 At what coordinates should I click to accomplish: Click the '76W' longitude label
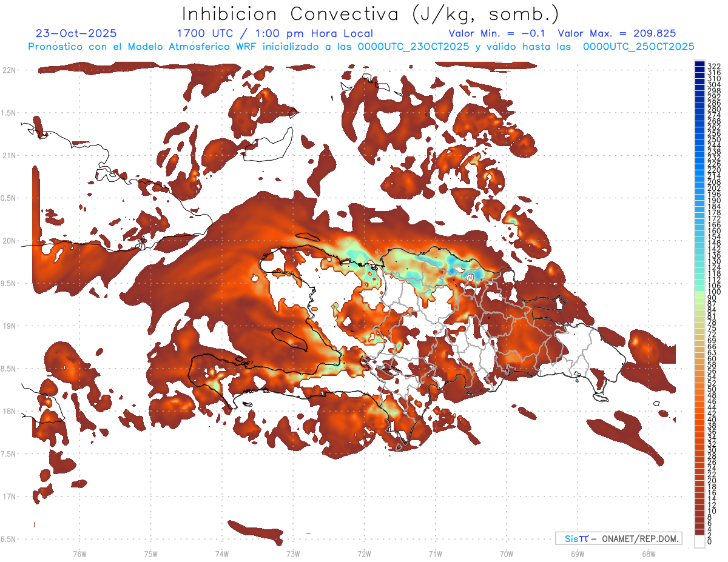pyautogui.click(x=79, y=554)
